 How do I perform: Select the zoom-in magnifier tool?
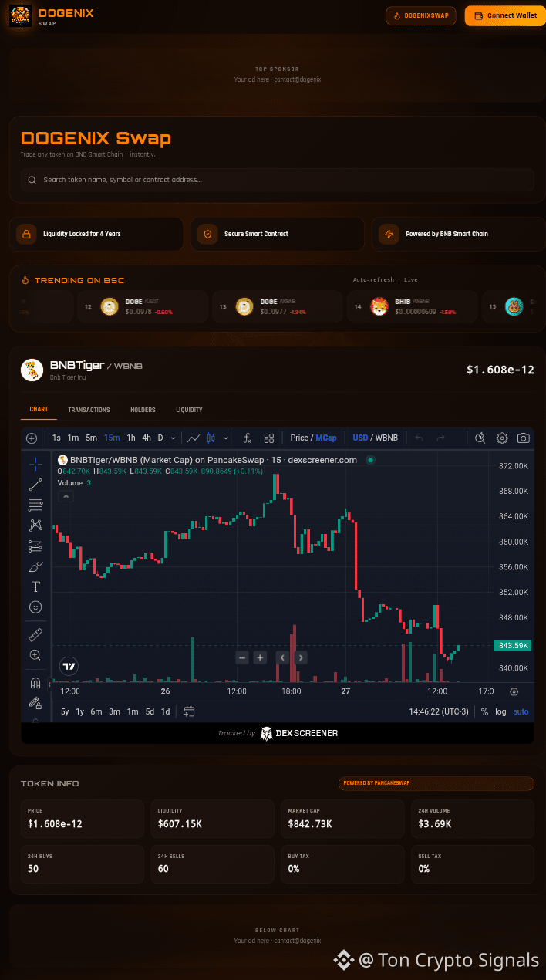[35, 655]
